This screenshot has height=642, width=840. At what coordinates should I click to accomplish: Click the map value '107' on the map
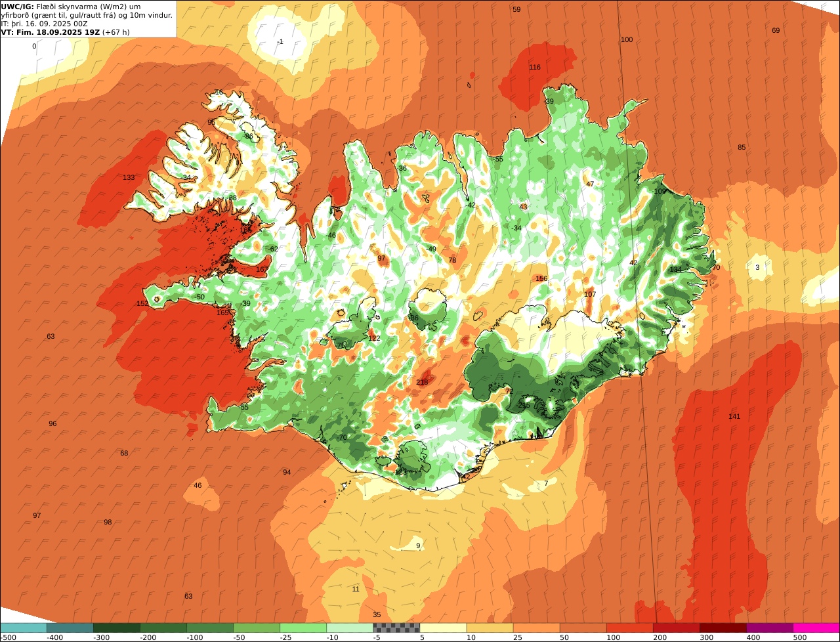coord(590,294)
